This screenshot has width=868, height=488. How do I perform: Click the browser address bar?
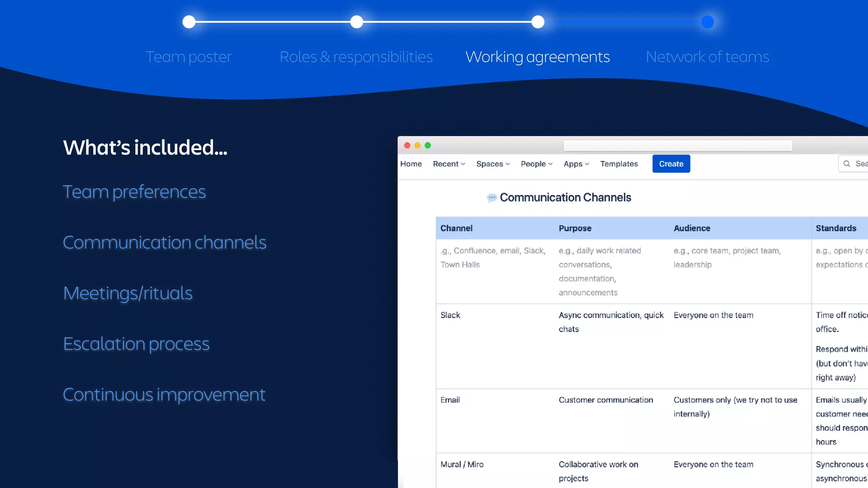click(x=678, y=146)
